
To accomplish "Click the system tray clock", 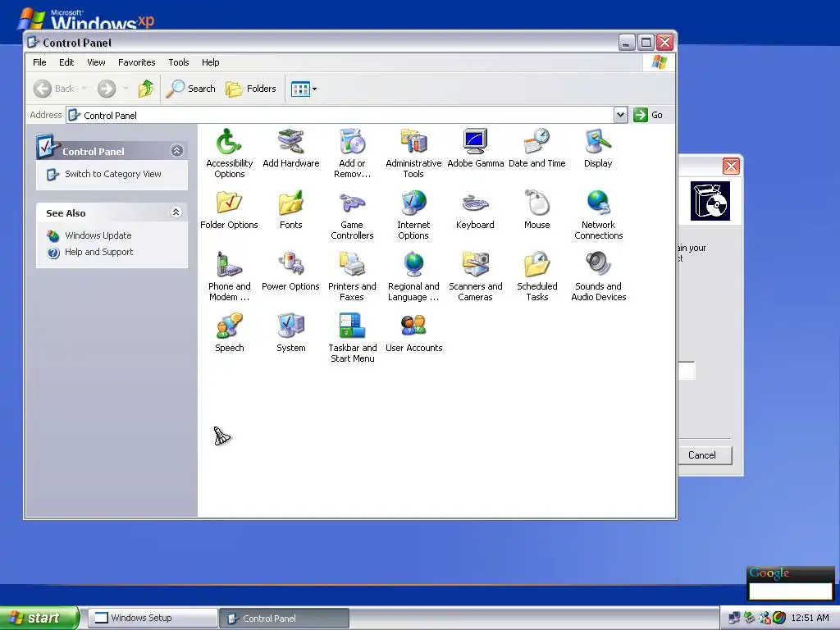I will [810, 618].
